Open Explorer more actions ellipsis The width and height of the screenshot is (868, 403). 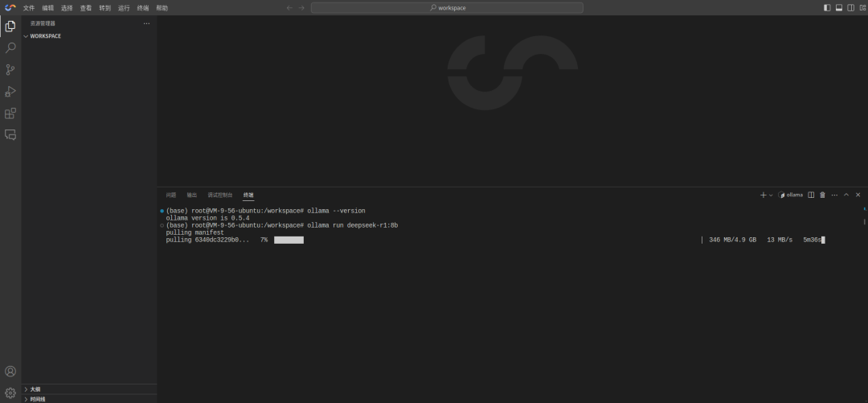point(146,23)
